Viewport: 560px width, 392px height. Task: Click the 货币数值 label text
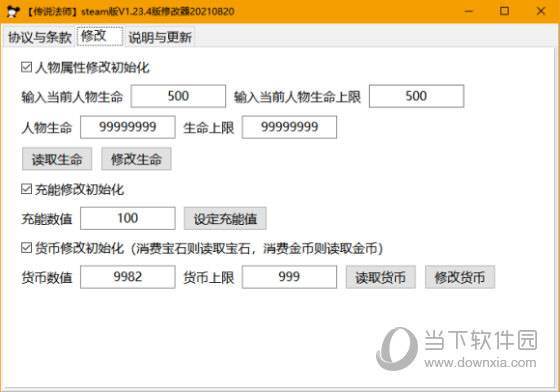(x=47, y=277)
